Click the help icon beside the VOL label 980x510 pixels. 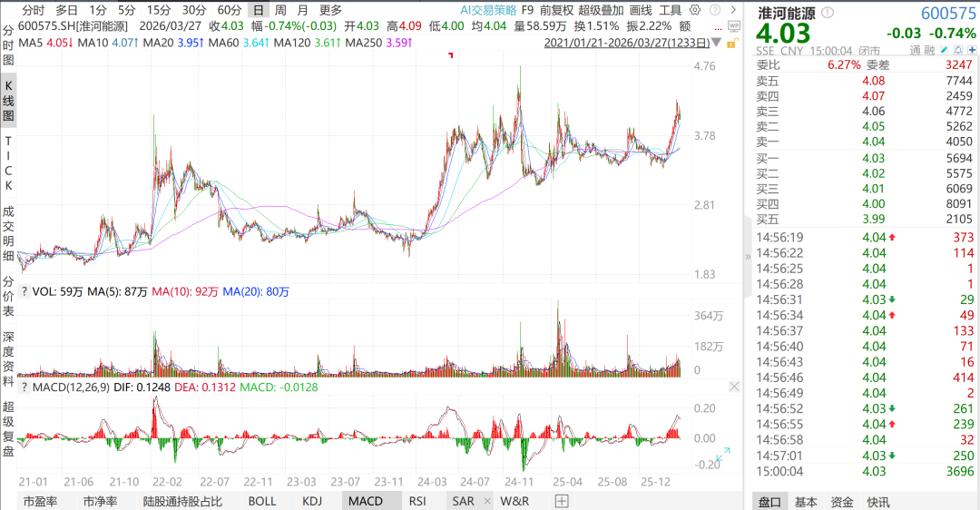[24, 292]
